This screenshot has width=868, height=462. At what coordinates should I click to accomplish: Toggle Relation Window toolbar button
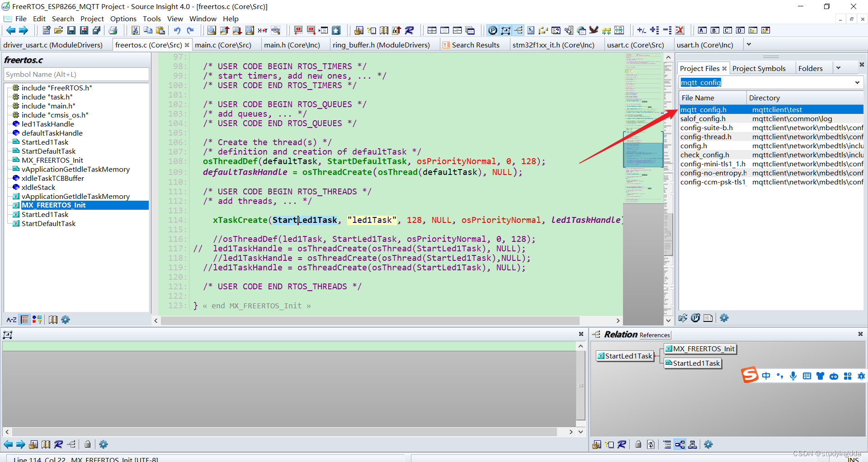tap(518, 30)
